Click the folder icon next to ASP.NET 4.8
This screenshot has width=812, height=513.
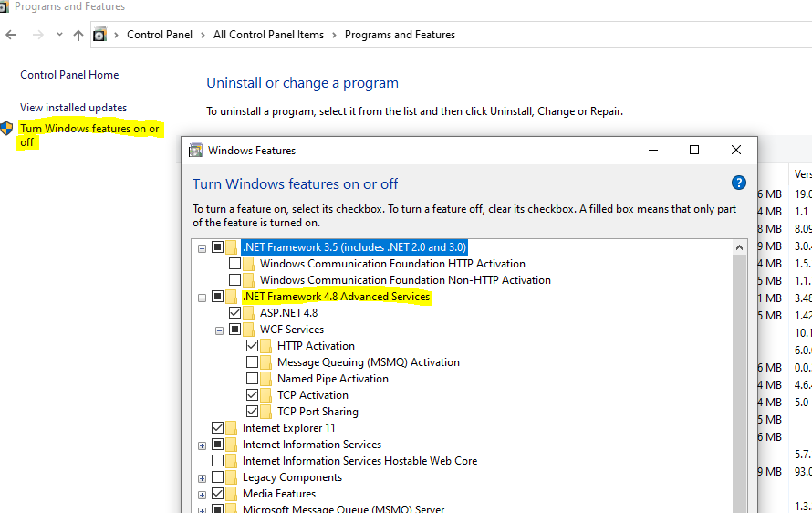pyautogui.click(x=248, y=313)
